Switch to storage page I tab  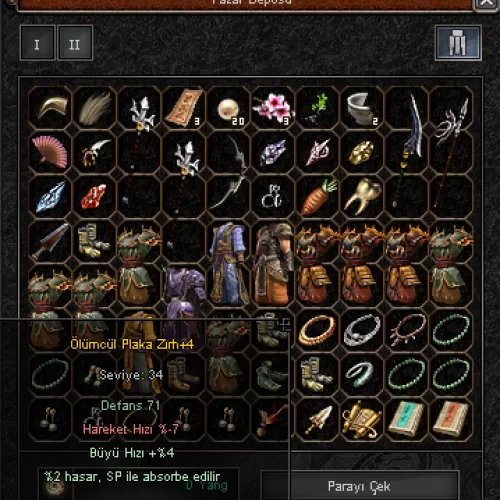point(37,43)
